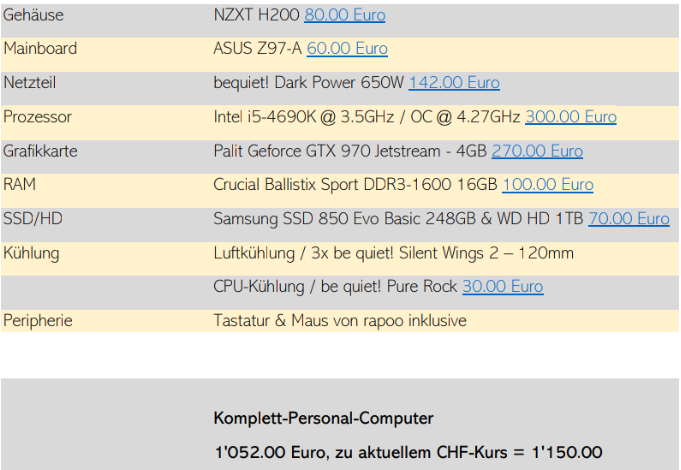
Task: Select the Prozessor row label
Action: click(37, 117)
